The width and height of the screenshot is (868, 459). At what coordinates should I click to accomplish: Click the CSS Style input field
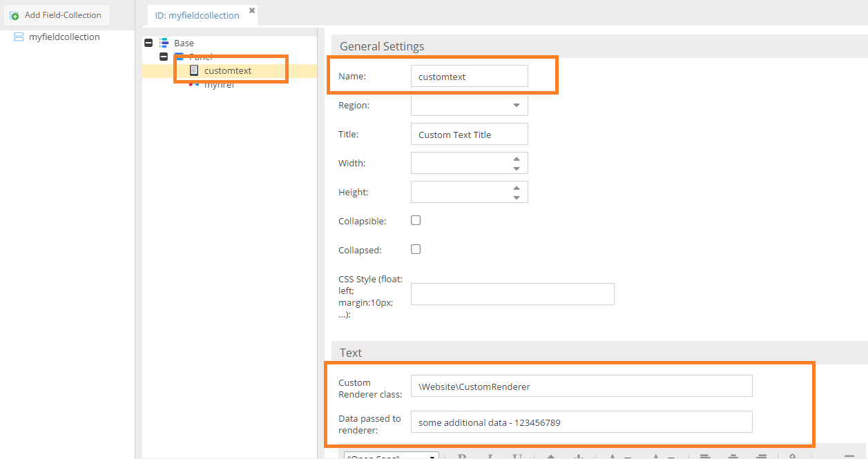(x=512, y=294)
